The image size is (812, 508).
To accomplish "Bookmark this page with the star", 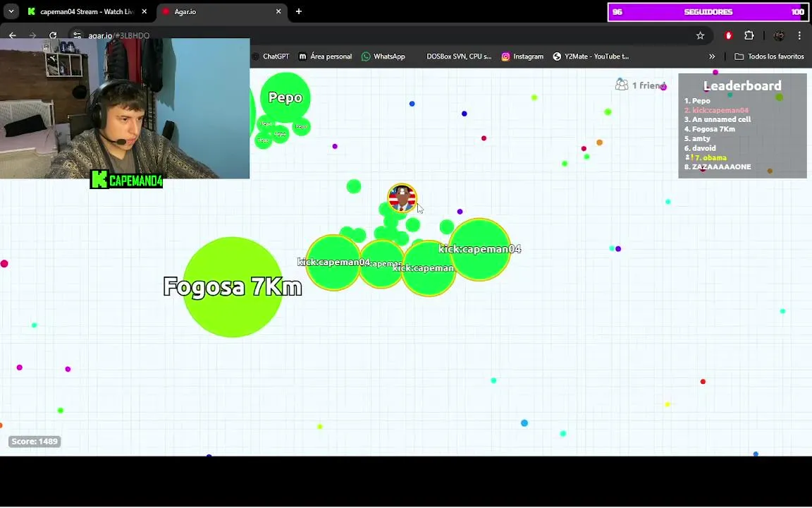I will coord(700,35).
